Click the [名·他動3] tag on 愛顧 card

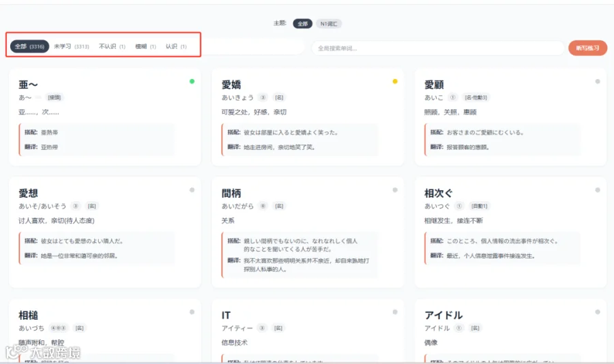(476, 97)
